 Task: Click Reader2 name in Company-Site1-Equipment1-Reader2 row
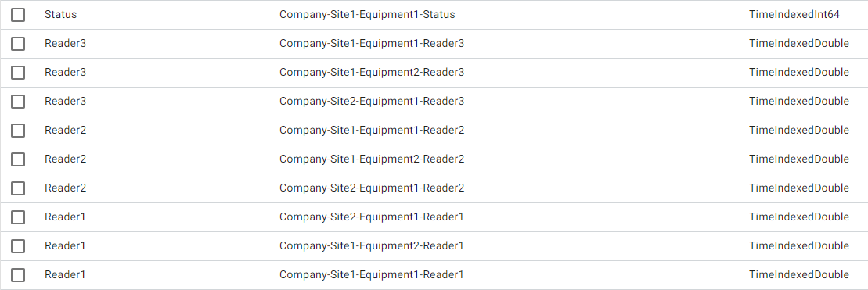coord(65,131)
